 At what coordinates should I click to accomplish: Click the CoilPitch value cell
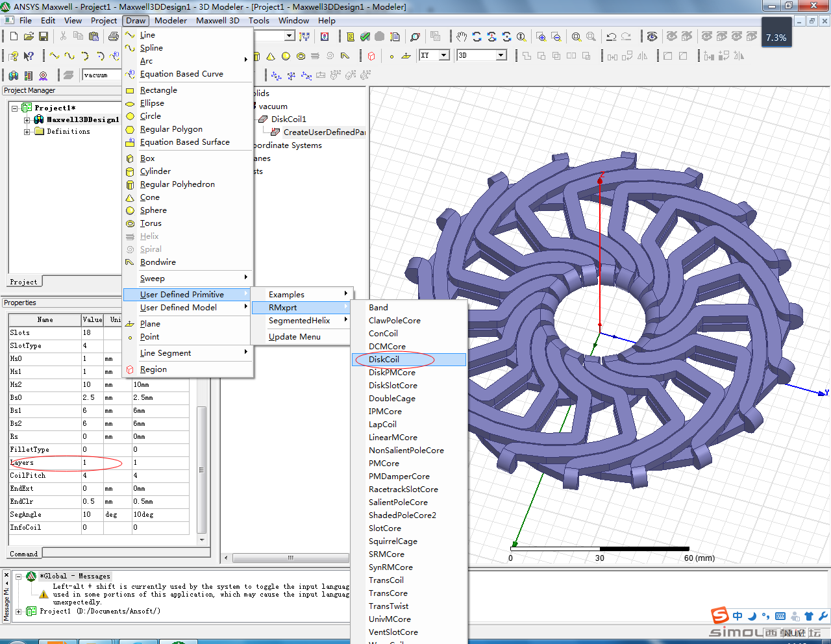click(x=93, y=475)
